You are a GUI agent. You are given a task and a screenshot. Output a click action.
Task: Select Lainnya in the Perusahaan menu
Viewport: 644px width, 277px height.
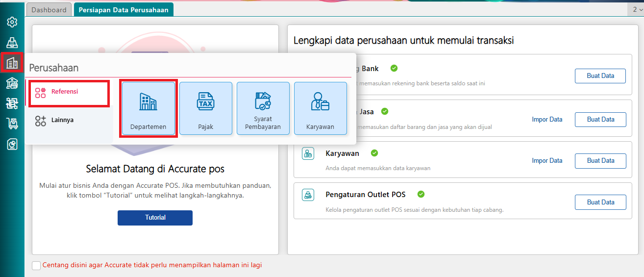pos(69,120)
